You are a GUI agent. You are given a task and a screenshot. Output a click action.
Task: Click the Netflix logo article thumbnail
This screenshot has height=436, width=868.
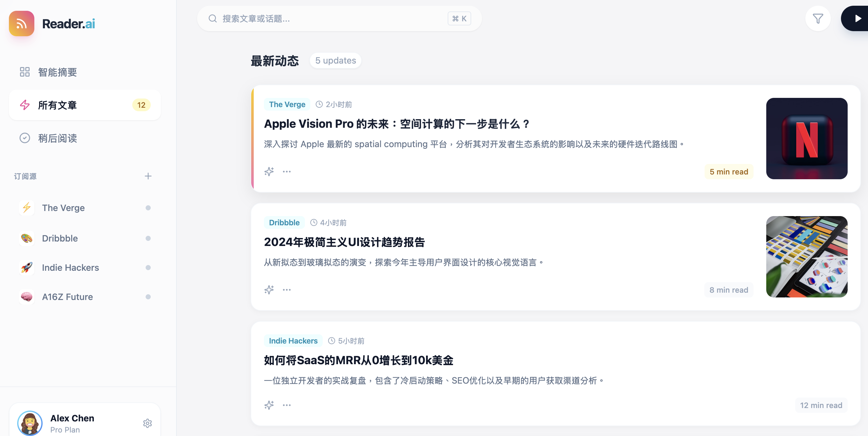(806, 138)
